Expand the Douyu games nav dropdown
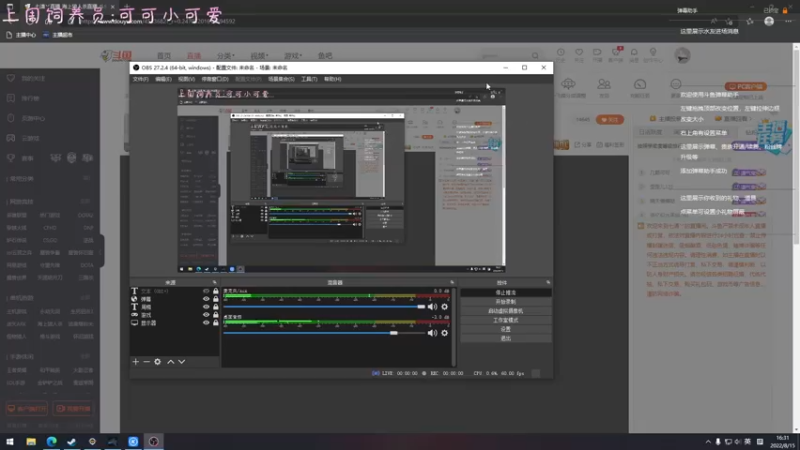 coord(293,56)
